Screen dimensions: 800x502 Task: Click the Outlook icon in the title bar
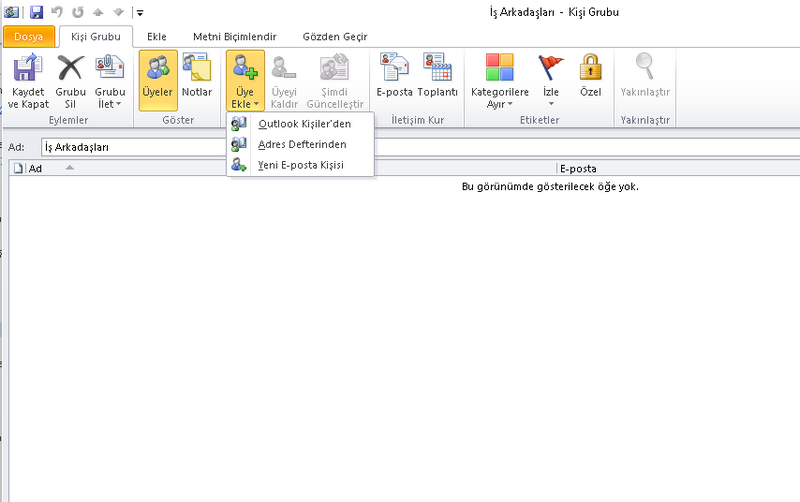[x=12, y=12]
